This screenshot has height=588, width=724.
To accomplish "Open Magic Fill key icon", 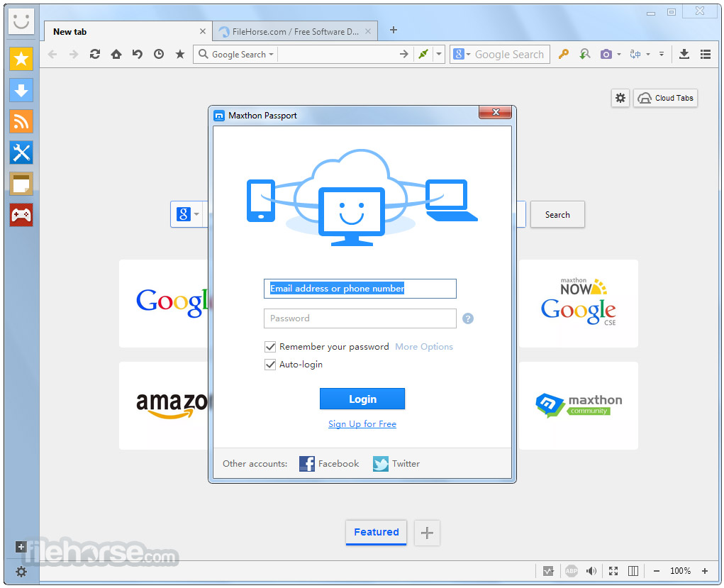I will point(563,55).
